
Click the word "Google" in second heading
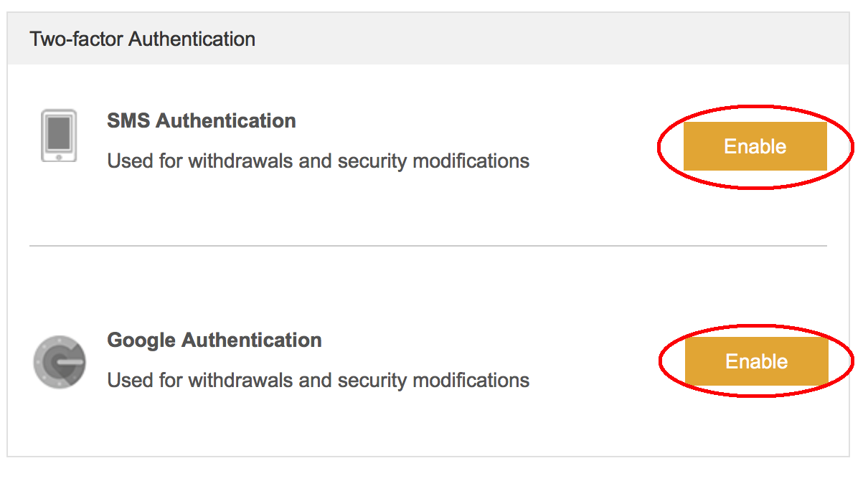click(x=141, y=340)
